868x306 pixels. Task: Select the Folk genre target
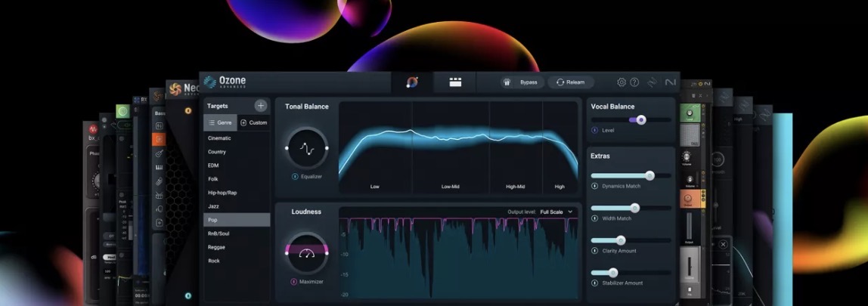pyautogui.click(x=237, y=179)
